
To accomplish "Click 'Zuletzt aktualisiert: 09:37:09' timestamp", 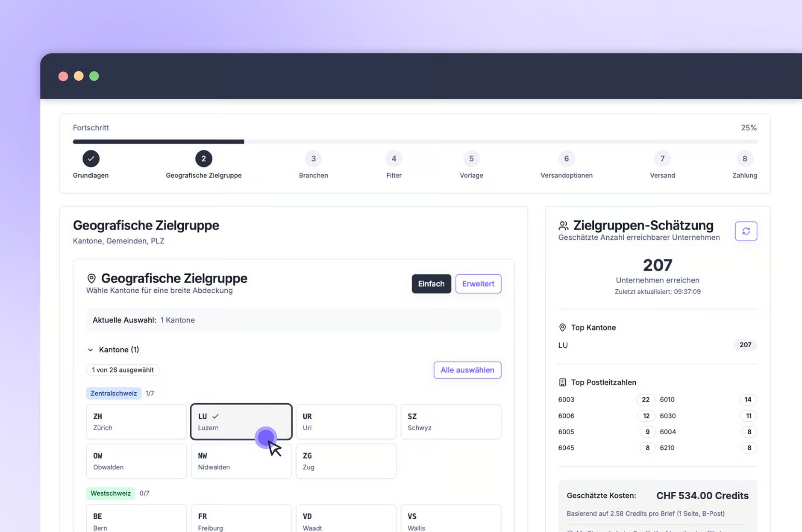I will (658, 292).
